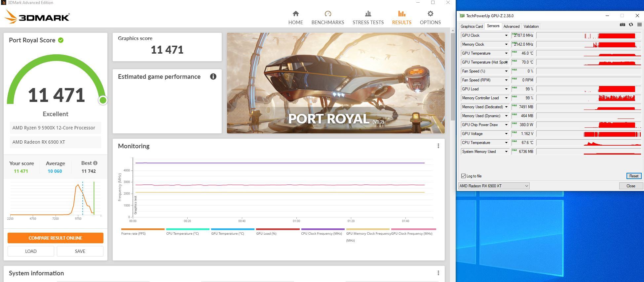The image size is (644, 282).
Task: Open the GPU Voltage sensor dropdown
Action: point(506,134)
